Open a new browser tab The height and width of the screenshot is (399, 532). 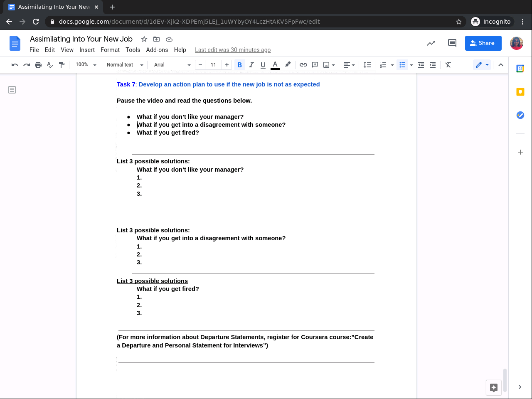point(112,7)
